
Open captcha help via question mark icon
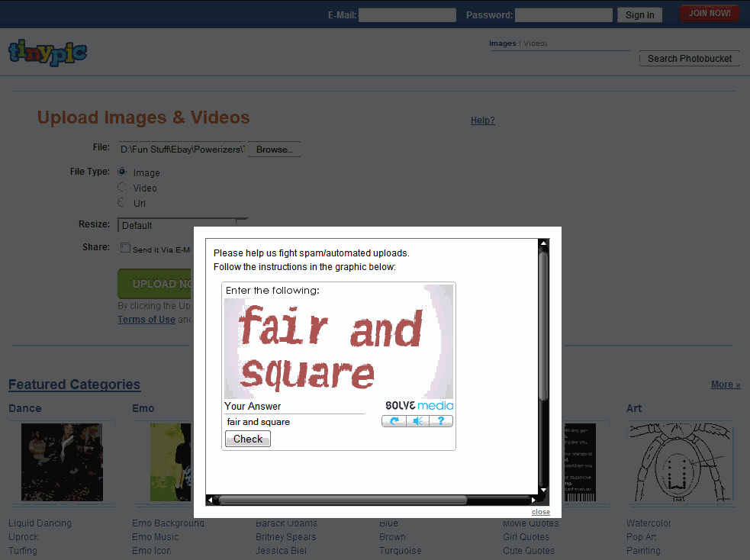pyautogui.click(x=441, y=420)
